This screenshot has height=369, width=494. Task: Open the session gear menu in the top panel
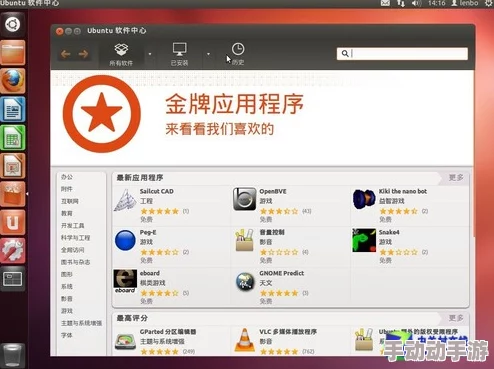(x=489, y=3)
